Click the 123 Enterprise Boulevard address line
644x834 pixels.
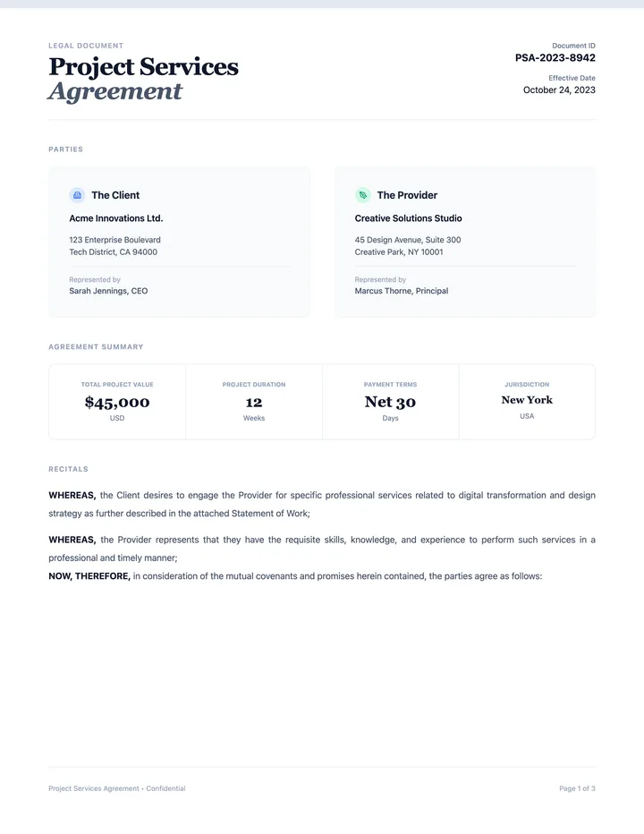pos(114,240)
